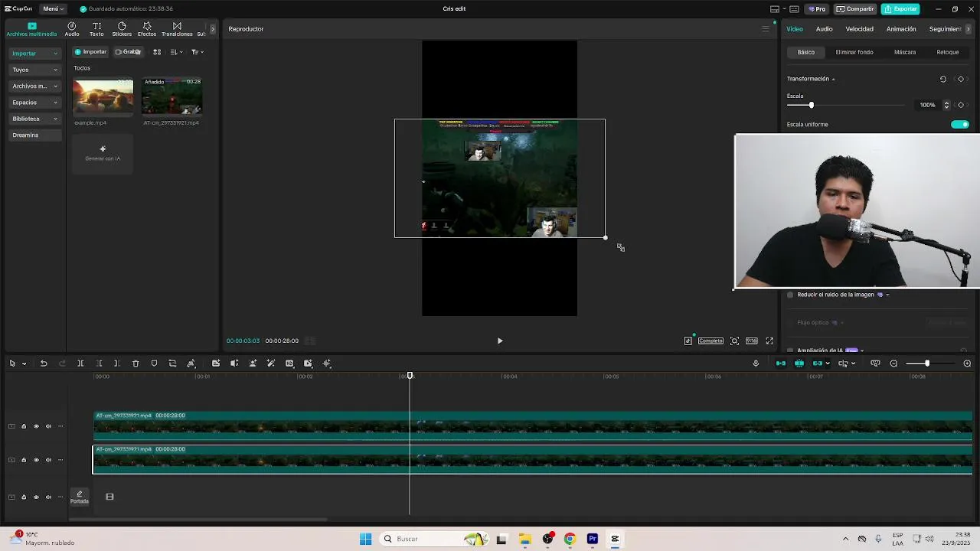Click the split clip tool

click(80, 364)
